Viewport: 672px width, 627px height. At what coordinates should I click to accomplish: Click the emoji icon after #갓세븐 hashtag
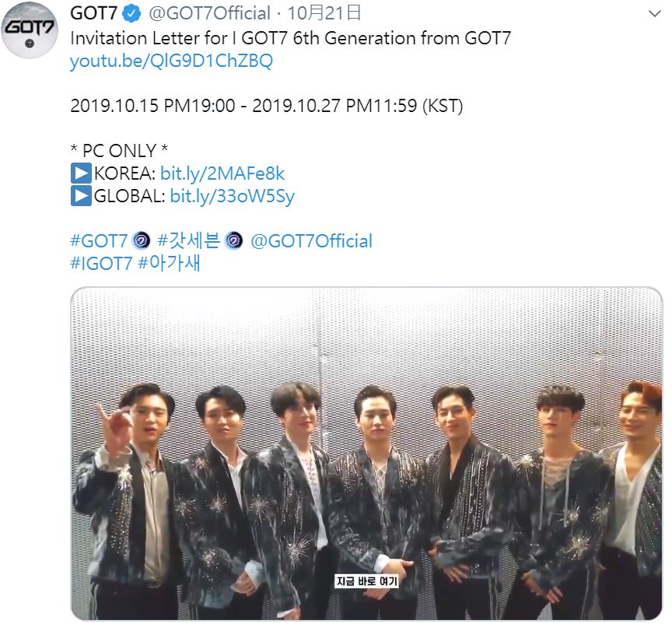pyautogui.click(x=233, y=241)
